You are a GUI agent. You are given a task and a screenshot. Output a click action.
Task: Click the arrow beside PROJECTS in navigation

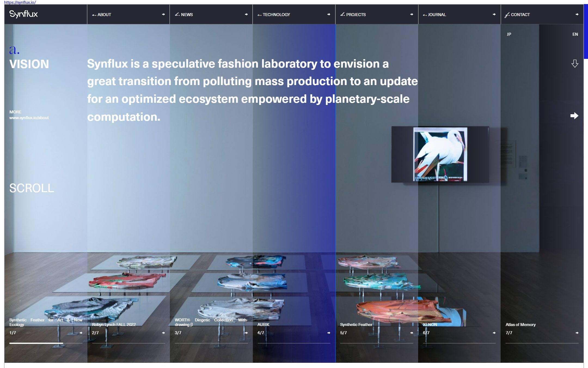pyautogui.click(x=412, y=14)
